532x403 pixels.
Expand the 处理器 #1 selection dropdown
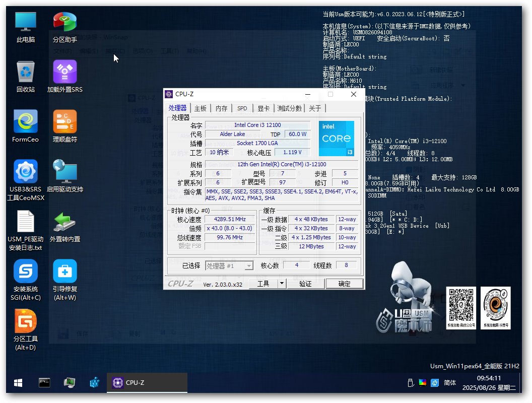point(249,265)
